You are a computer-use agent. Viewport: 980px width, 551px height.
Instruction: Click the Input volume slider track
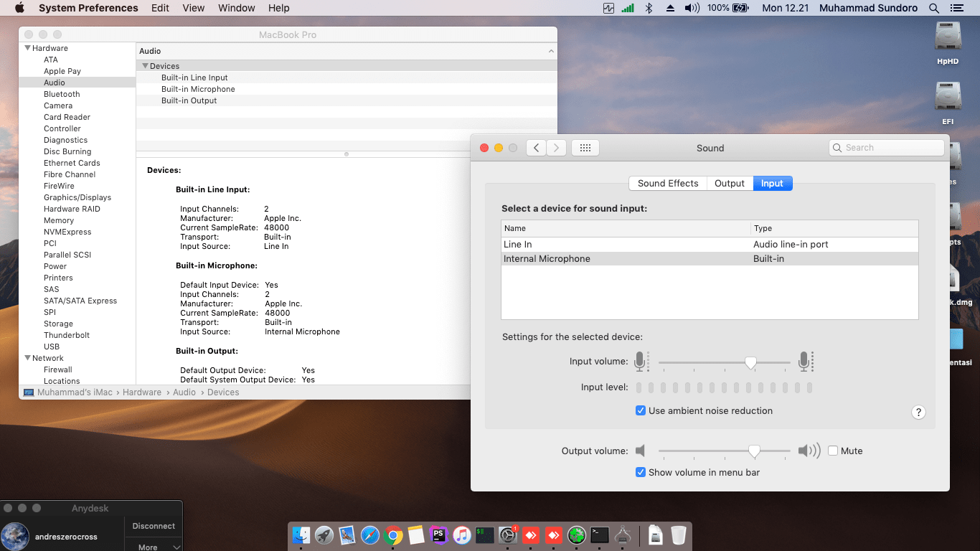pyautogui.click(x=703, y=363)
